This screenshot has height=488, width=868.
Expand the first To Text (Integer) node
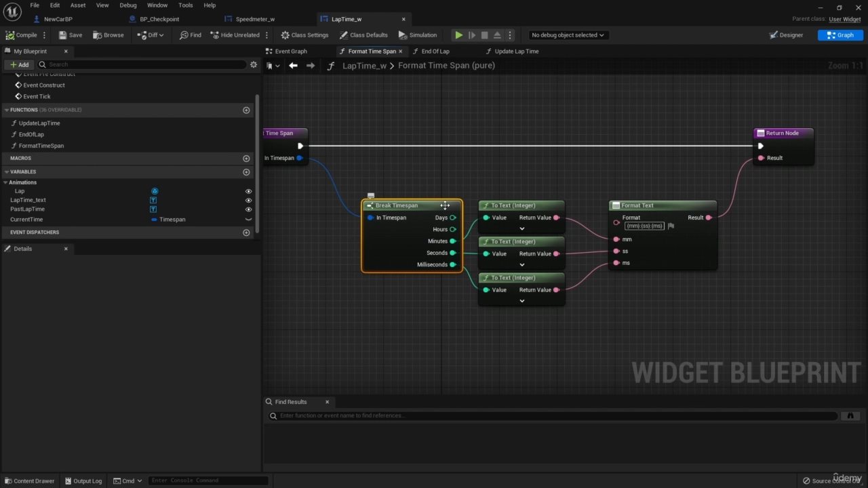coord(521,229)
